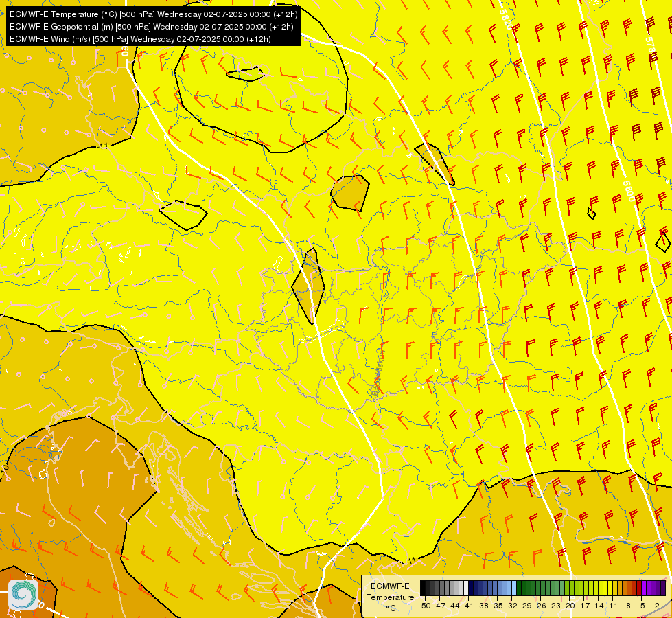Click the -41 value on the temperature legend

(x=468, y=606)
